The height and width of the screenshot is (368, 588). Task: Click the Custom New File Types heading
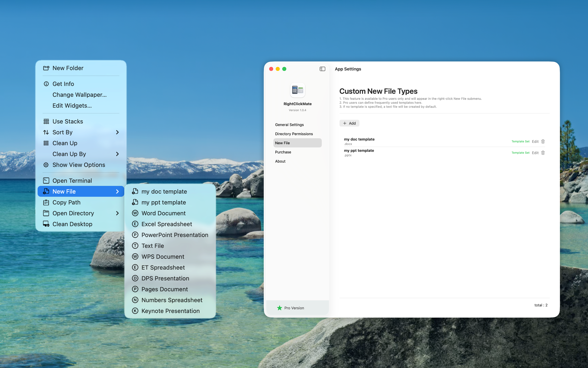(x=378, y=91)
